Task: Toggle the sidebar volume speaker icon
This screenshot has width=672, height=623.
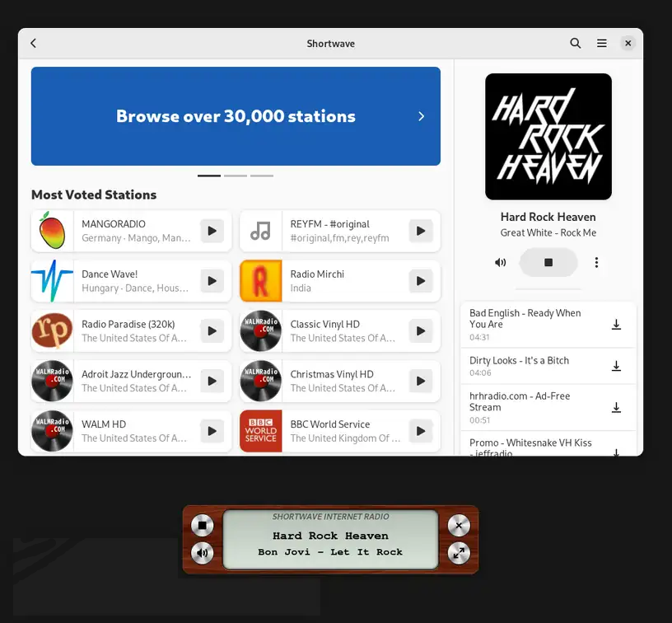Action: pos(501,263)
